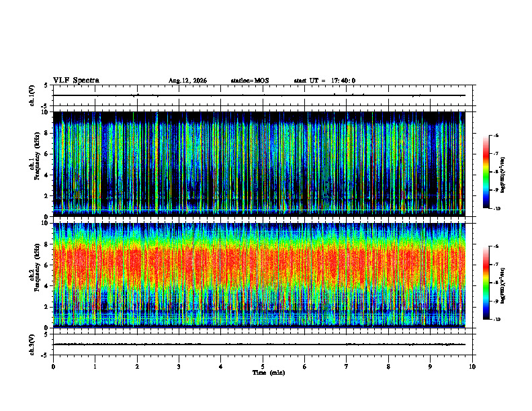This screenshot has width=532, height=411.
Task: Click the "-8" label on ch.1 color bar
Action: [496, 172]
